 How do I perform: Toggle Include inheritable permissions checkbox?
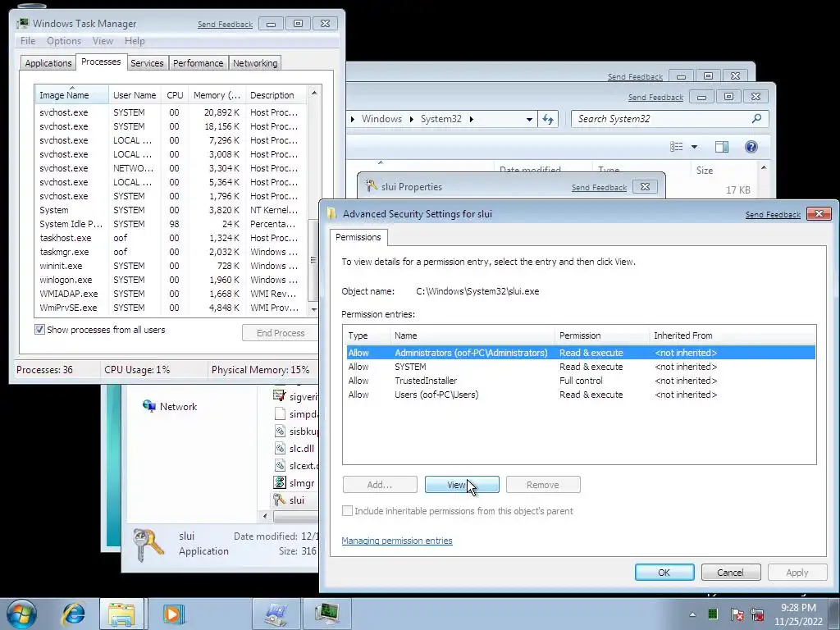click(347, 510)
